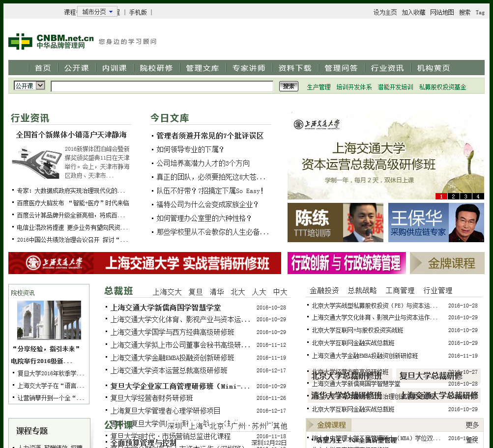Image resolution: width=493 pixels, height=448 pixels.
Task: Open the 院校资讯 campus building thumbnail
Action: coord(49,320)
